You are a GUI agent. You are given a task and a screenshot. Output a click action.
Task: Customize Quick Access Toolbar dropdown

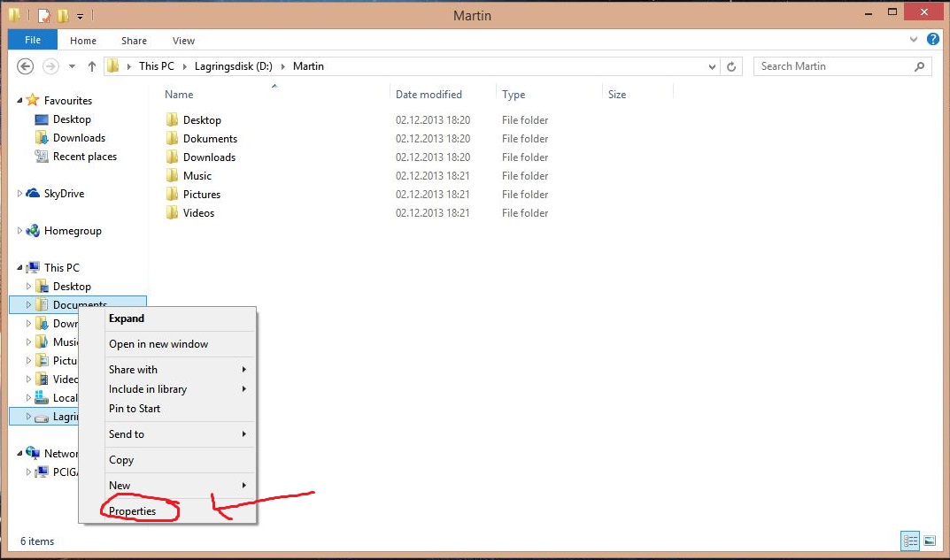coord(80,16)
